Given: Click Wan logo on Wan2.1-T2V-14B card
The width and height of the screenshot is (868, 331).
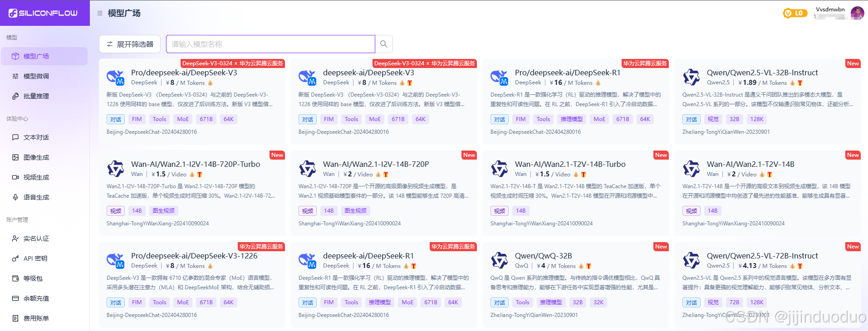Looking at the screenshot, I should (x=691, y=169).
